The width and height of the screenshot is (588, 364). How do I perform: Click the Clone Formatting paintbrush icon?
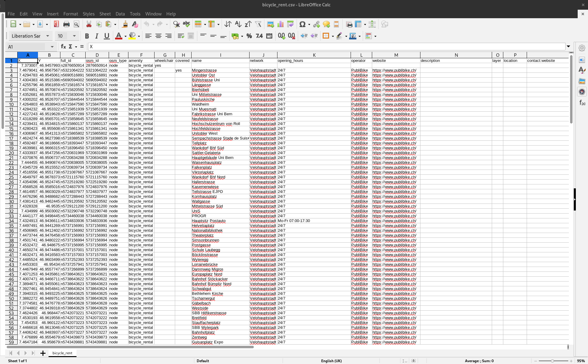coord(125,24)
